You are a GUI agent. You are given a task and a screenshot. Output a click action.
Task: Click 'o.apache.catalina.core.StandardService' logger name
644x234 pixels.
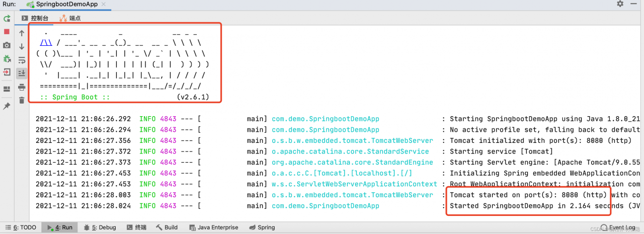point(350,151)
